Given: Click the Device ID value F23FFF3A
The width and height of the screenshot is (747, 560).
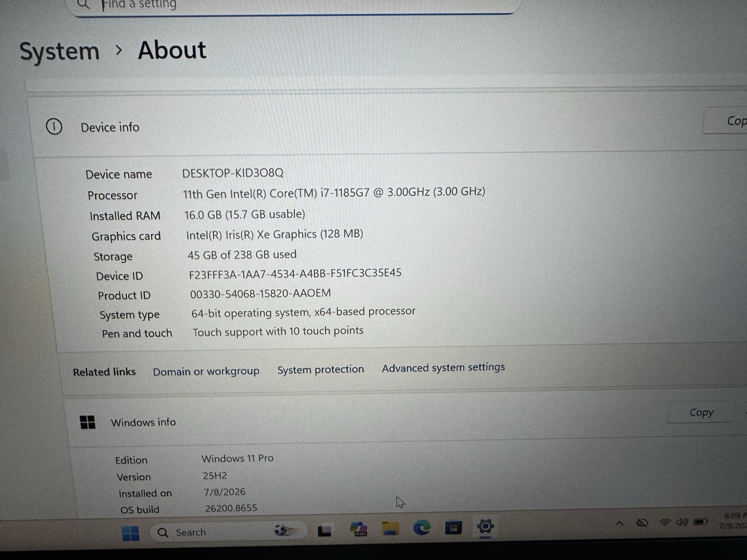Looking at the screenshot, I should 295,274.
